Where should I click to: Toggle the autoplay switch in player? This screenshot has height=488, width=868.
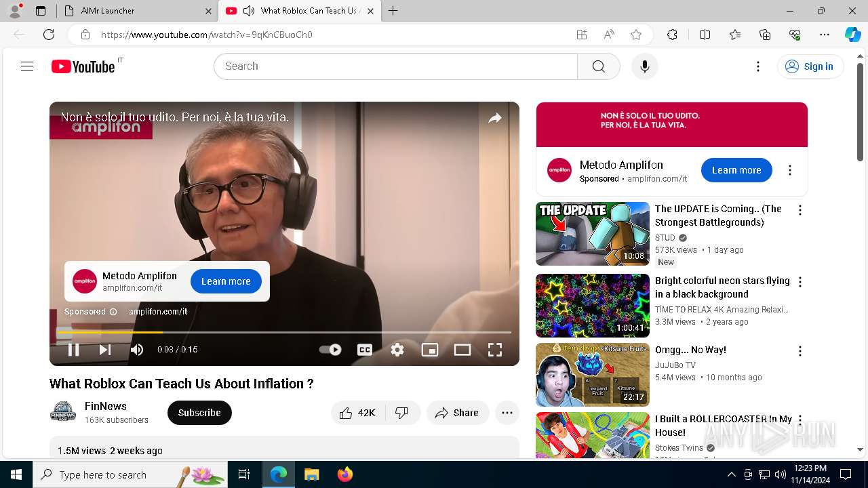(330, 350)
